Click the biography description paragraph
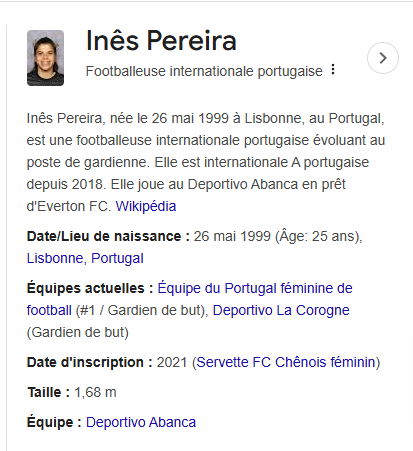413x451 pixels. (206, 162)
